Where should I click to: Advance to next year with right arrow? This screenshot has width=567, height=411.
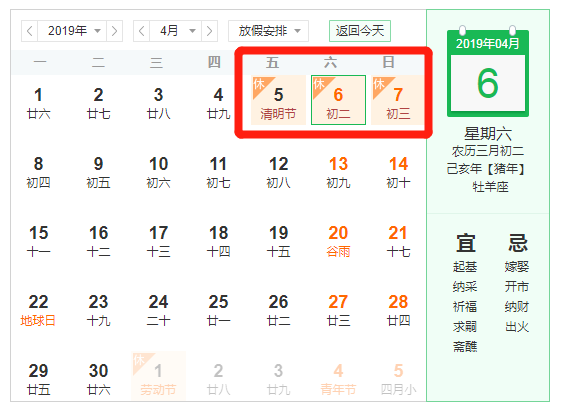tap(114, 31)
